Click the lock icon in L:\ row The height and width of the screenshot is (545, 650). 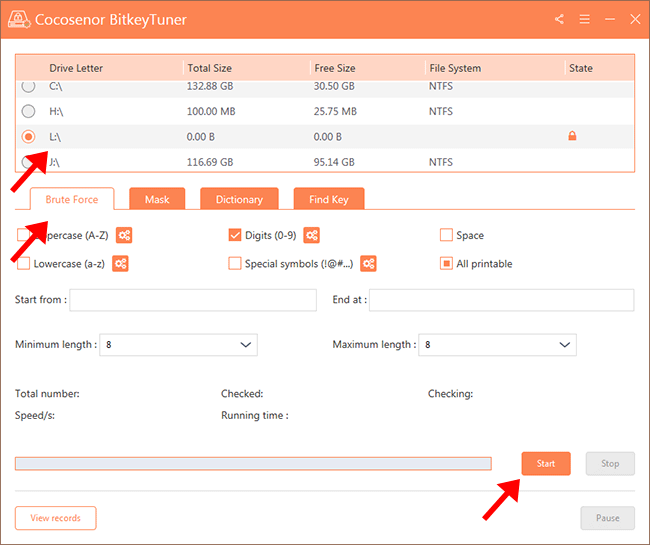point(572,136)
